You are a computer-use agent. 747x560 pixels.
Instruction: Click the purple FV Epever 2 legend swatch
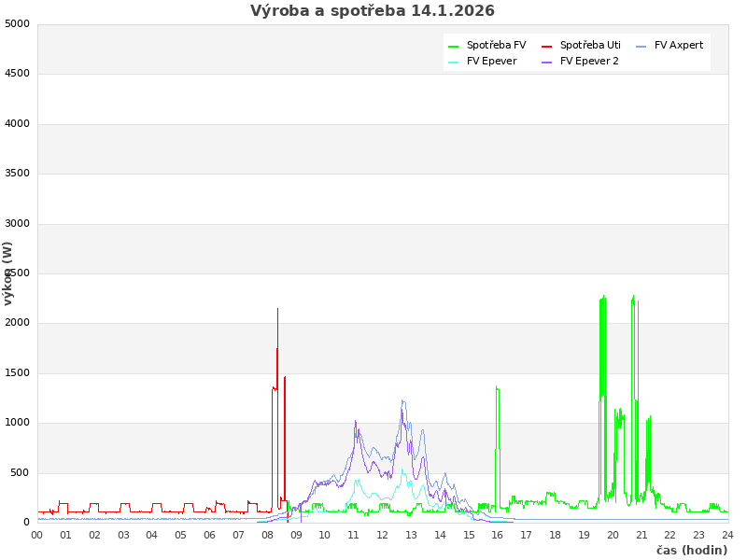pyautogui.click(x=547, y=62)
